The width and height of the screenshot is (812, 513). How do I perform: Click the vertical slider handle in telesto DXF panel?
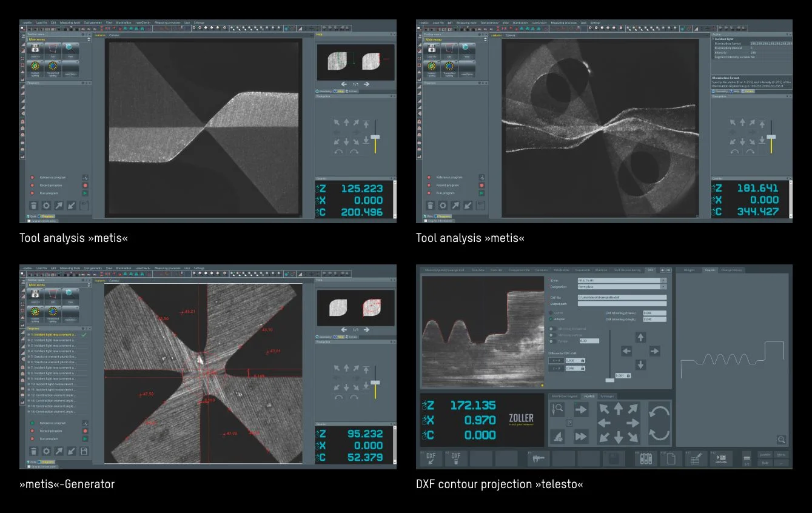click(x=609, y=380)
